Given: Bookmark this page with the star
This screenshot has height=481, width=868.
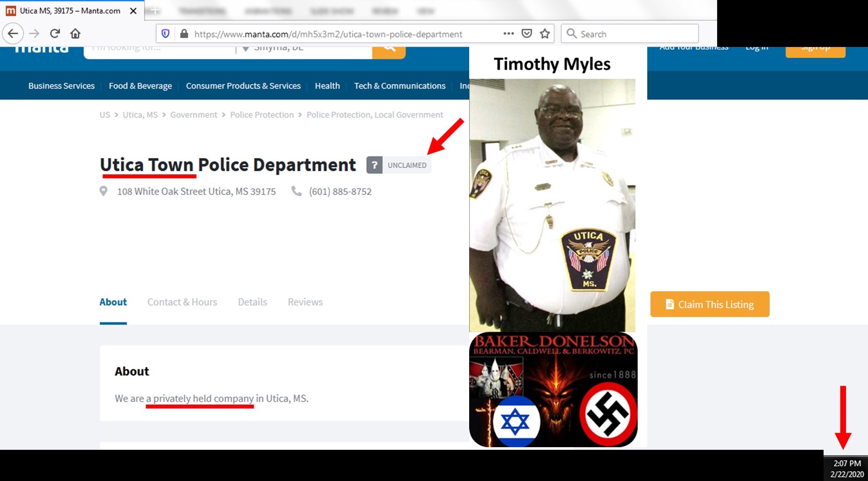Looking at the screenshot, I should click(545, 33).
